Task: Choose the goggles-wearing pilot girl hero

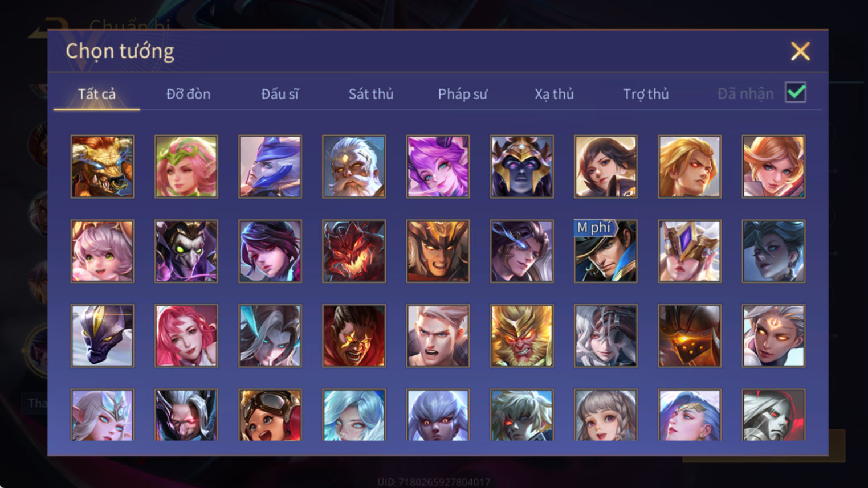Action: [270, 415]
